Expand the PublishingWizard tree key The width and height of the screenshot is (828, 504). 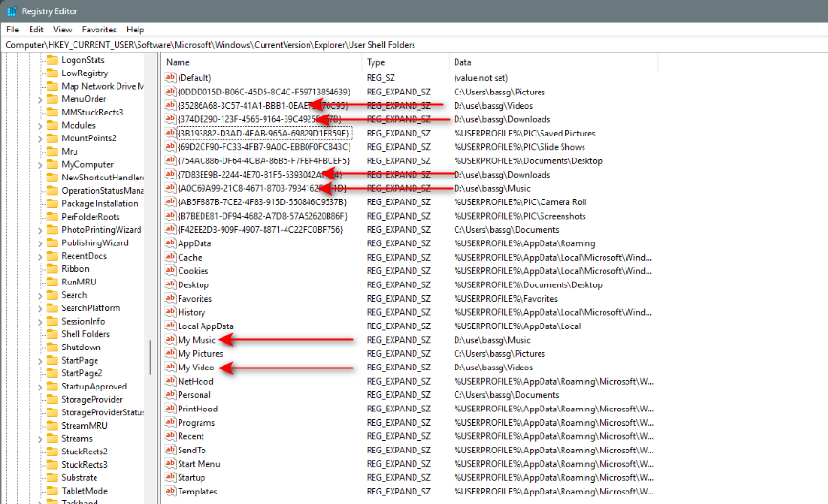coord(40,243)
